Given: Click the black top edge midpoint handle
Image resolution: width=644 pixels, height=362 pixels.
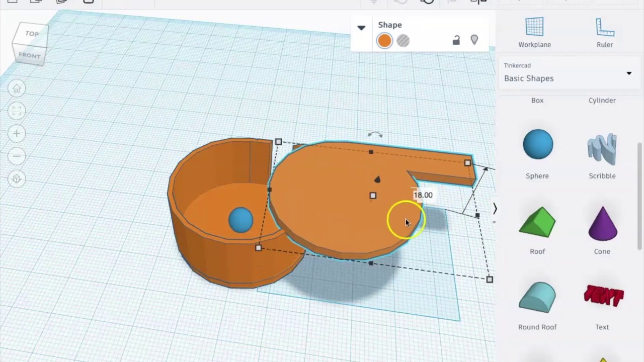Looking at the screenshot, I should point(371,152).
